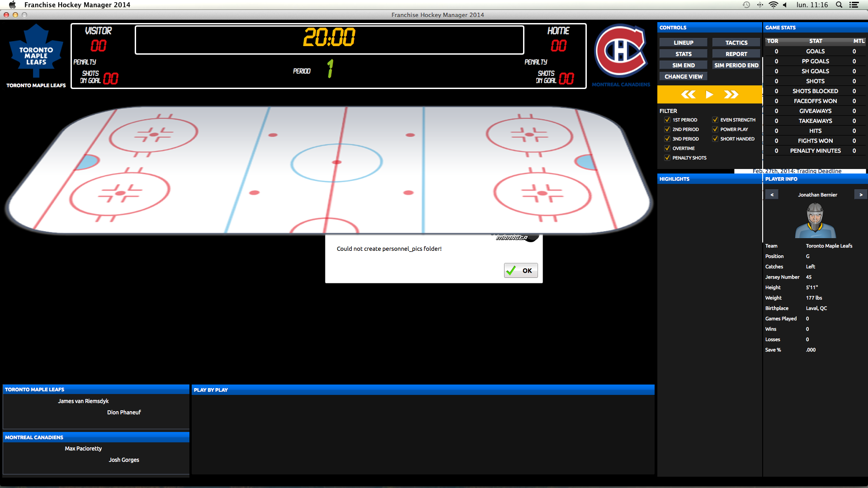
Task: Toggle the Power Play filter checkbox
Action: [715, 129]
